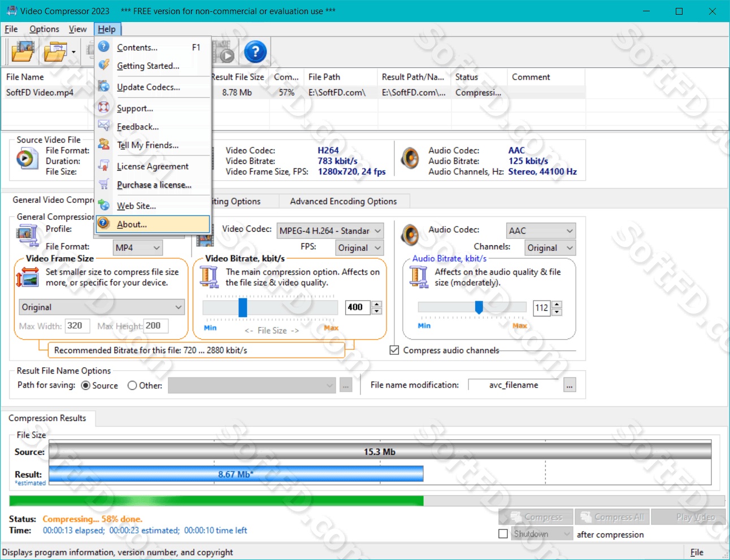Click browse button next to Other path
The image size is (730, 560).
(346, 385)
